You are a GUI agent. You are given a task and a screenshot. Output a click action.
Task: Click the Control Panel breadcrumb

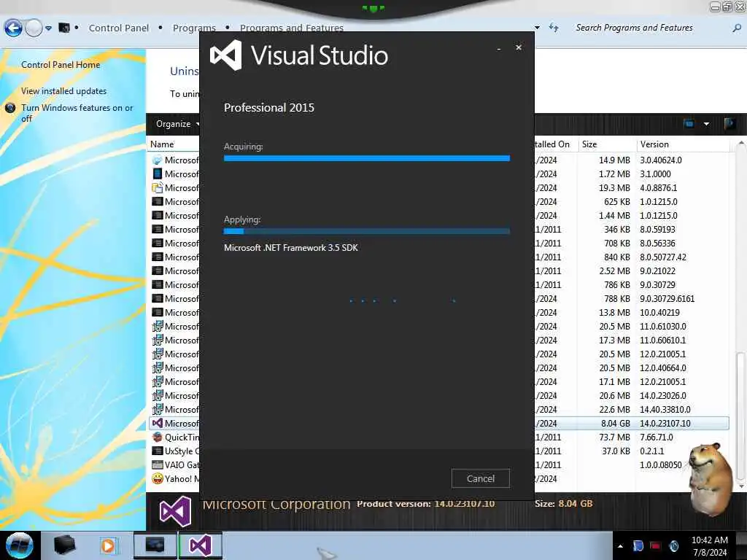[119, 28]
